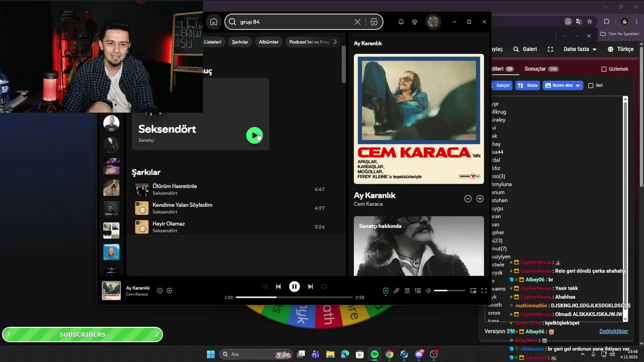Select the Şarkılar filter chip
The height and width of the screenshot is (362, 644).
click(x=240, y=42)
